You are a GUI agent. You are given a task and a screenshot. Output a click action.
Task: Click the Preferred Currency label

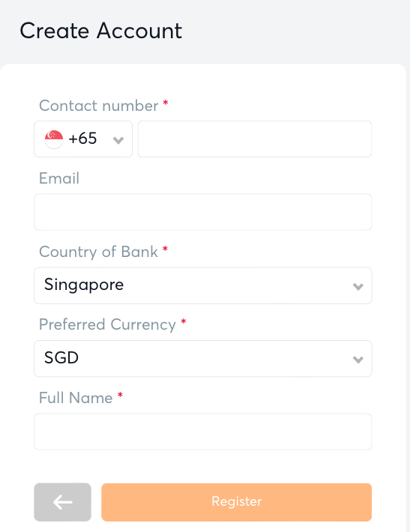pyautogui.click(x=108, y=324)
